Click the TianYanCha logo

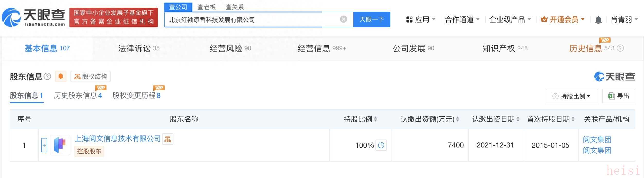click(x=33, y=17)
